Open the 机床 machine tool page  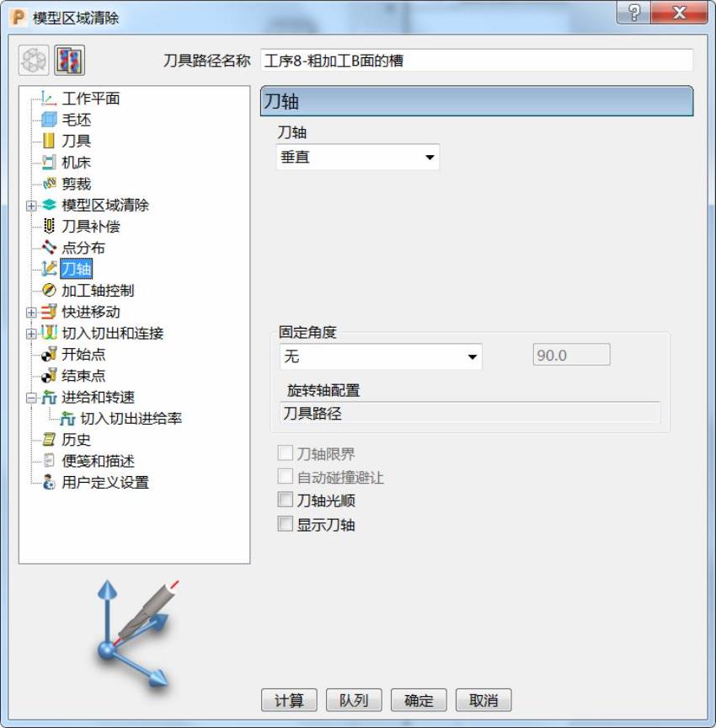pos(76,163)
